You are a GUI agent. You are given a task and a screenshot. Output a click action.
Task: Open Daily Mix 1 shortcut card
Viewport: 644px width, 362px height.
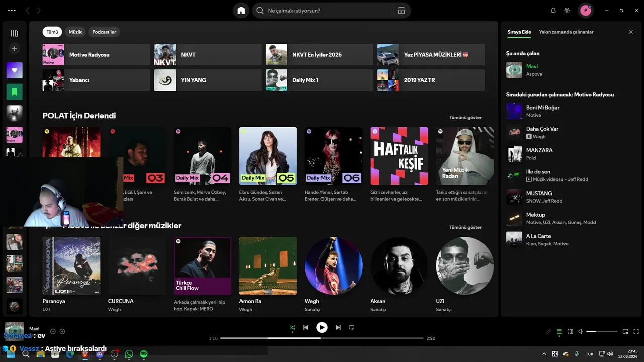tap(319, 80)
